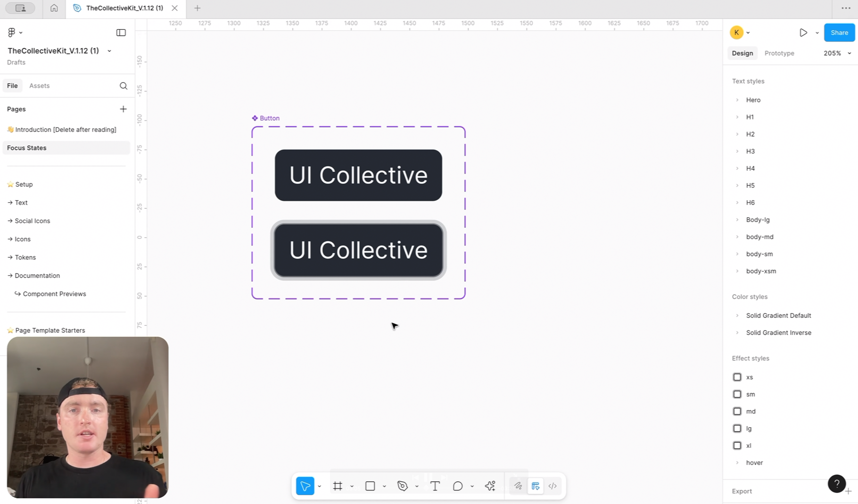
Task: Switch to the File tab
Action: 12,86
